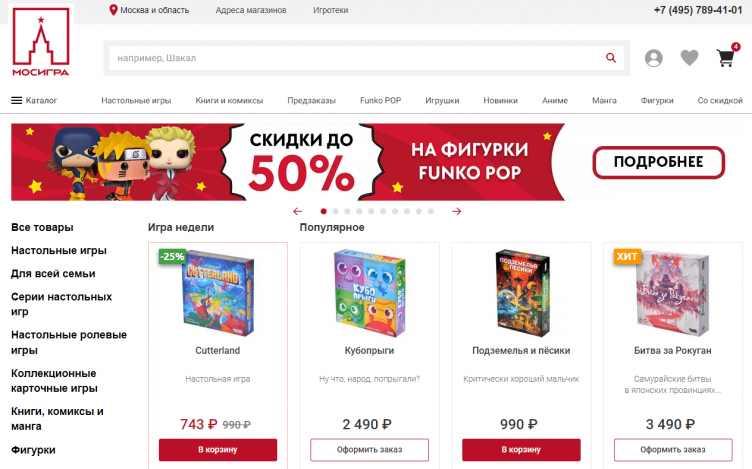Select the second banner carousel dot
Viewport: 752px width, 469px height.
[335, 211]
